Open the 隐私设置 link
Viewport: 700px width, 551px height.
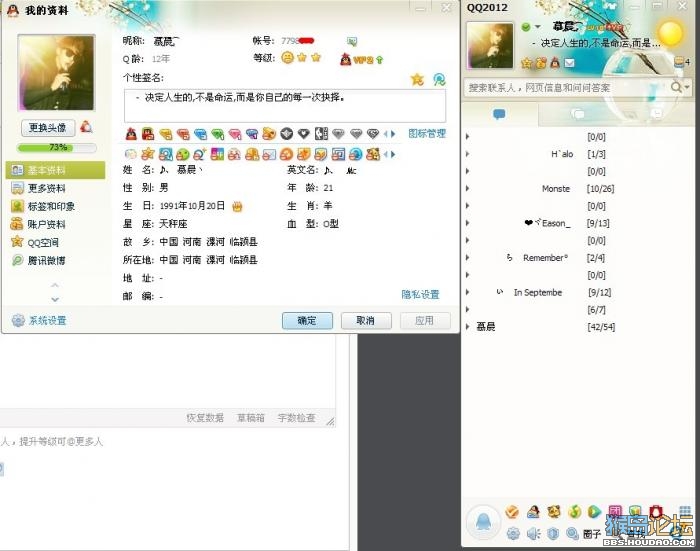point(420,294)
